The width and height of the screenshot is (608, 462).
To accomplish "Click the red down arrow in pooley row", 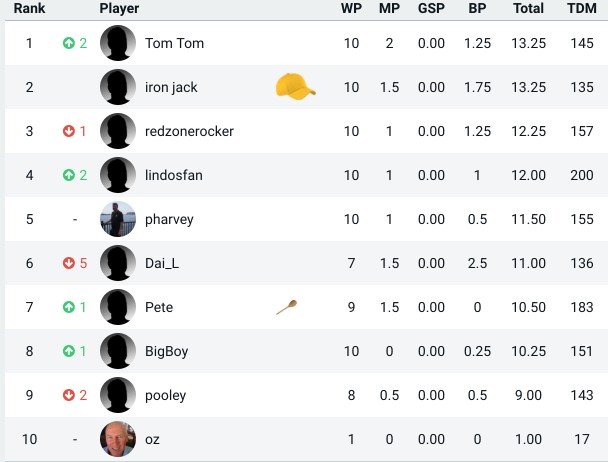I will tap(69, 395).
